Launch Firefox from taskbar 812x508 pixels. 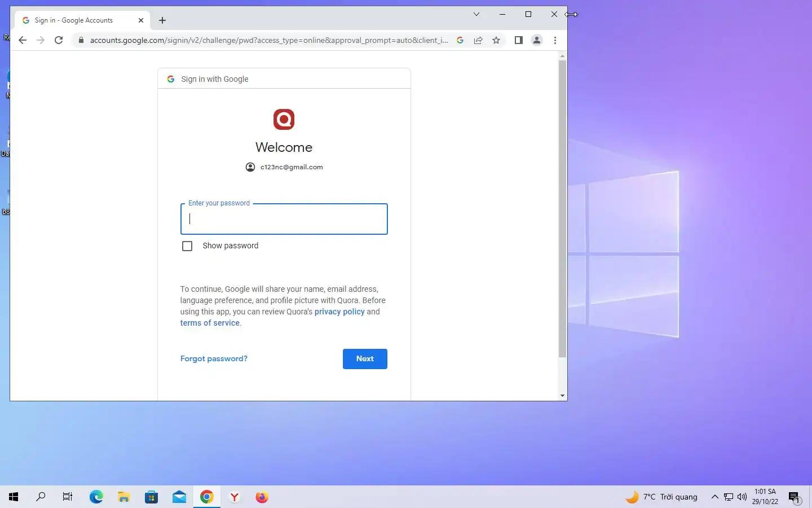[262, 497]
